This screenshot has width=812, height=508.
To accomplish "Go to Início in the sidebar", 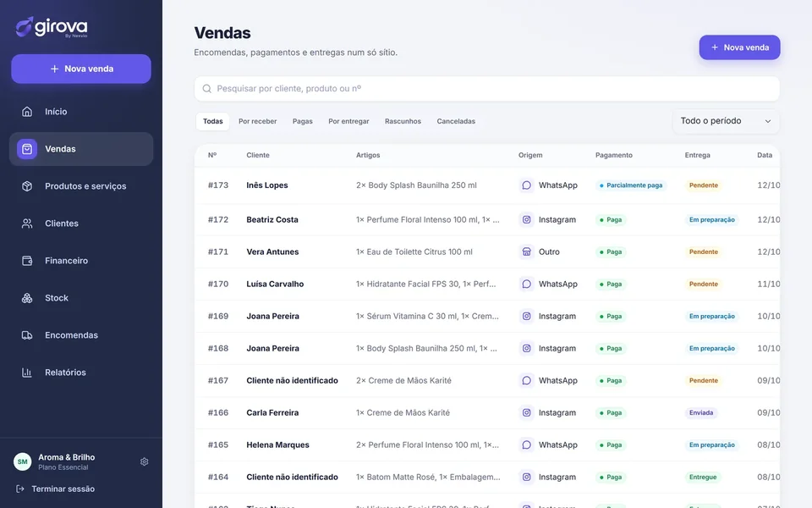I will pos(81,112).
